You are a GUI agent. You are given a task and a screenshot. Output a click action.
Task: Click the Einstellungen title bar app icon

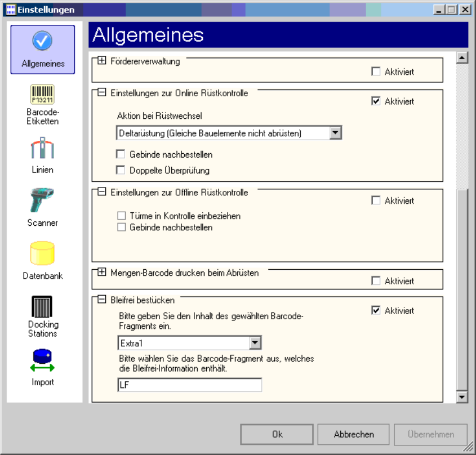coord(11,10)
